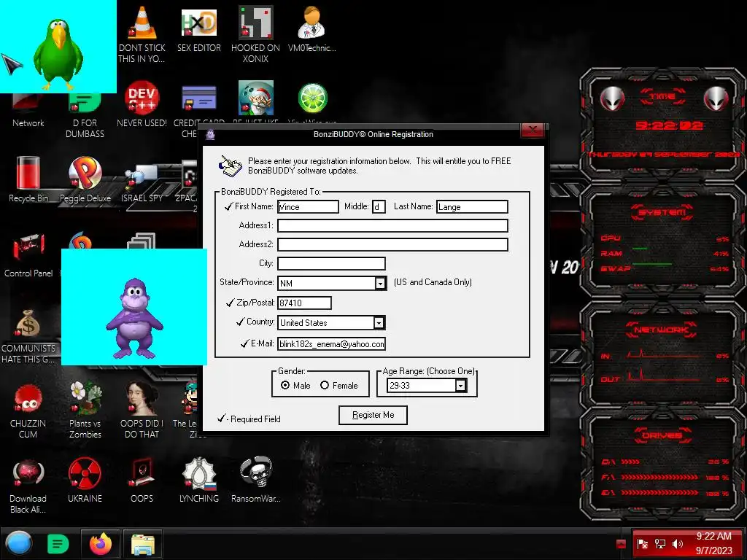Open the Control Panel desktop icon
The height and width of the screenshot is (560, 747).
pos(28,248)
